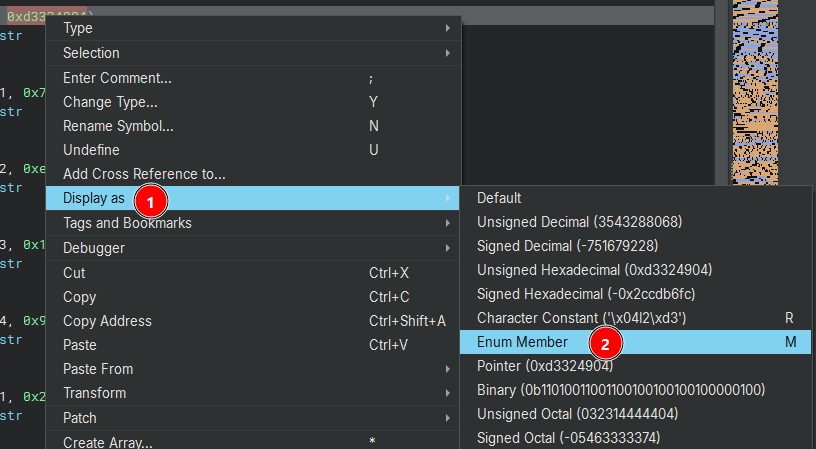This screenshot has width=816, height=449.
Task: Open the Transform submenu
Action: 94,393
